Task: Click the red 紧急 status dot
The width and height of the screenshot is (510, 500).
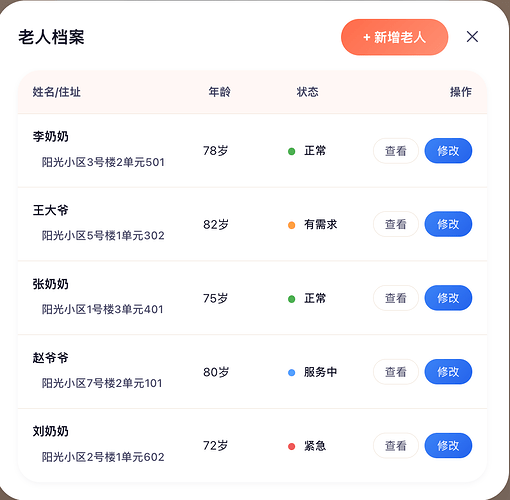Action: (291, 446)
